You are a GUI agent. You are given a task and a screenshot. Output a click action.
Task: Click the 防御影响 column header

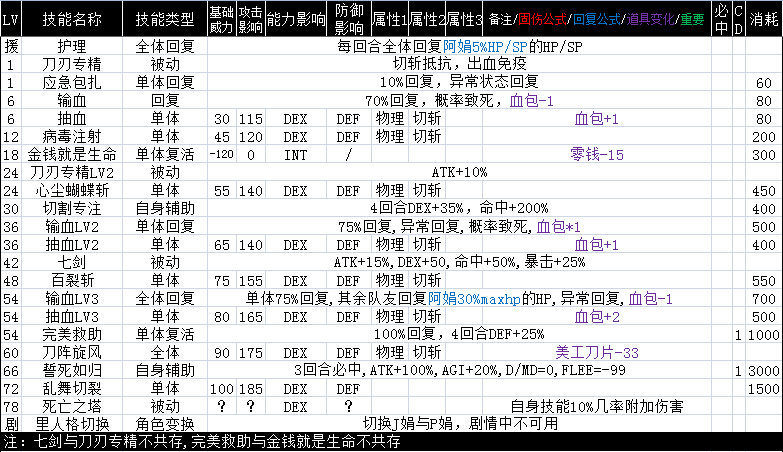[349, 19]
